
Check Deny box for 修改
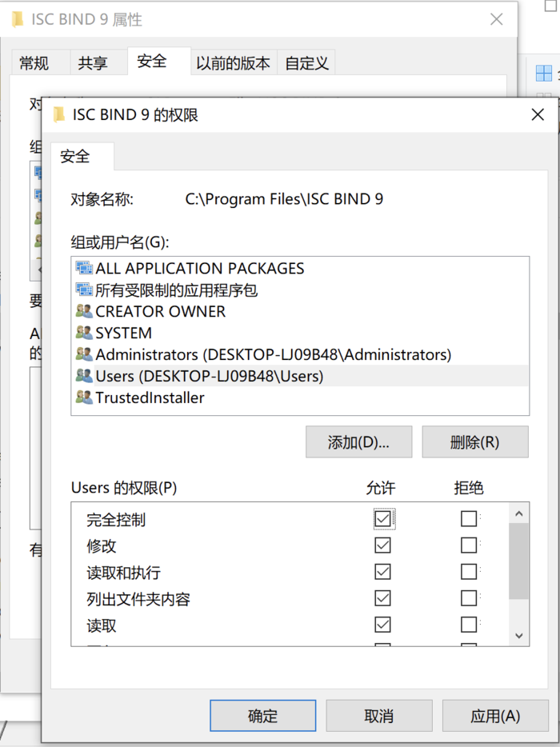click(469, 545)
